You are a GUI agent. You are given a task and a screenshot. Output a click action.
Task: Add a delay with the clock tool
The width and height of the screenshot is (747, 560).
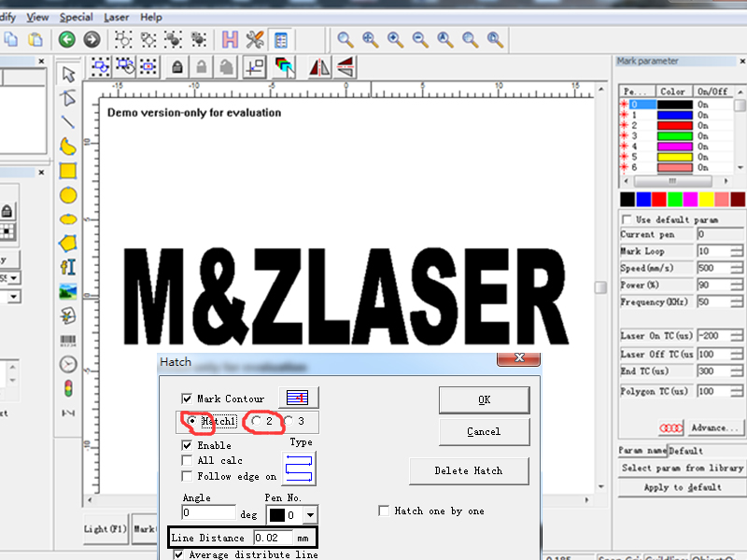pos(68,364)
